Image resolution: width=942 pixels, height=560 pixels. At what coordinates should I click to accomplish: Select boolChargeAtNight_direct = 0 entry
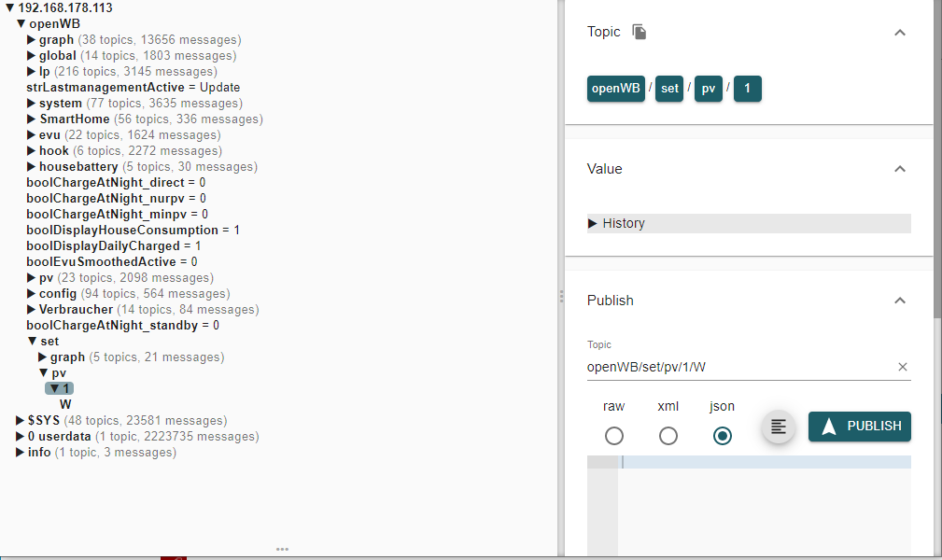[x=116, y=183]
